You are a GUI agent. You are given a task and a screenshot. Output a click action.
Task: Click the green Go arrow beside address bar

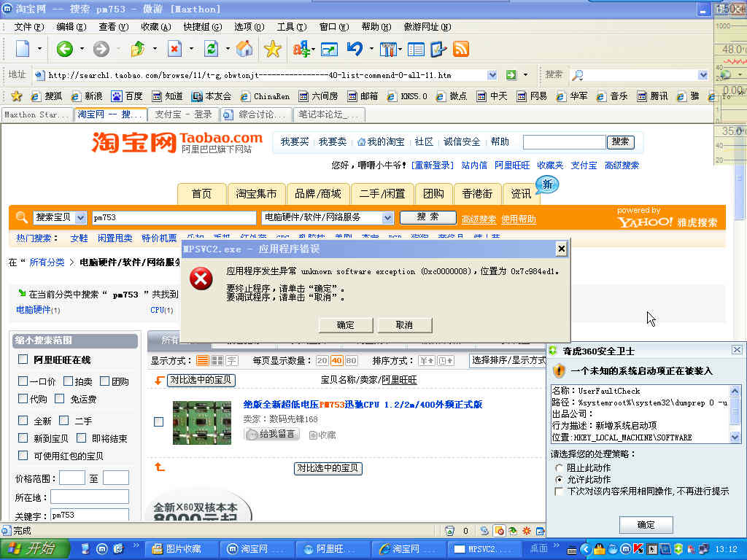click(511, 75)
